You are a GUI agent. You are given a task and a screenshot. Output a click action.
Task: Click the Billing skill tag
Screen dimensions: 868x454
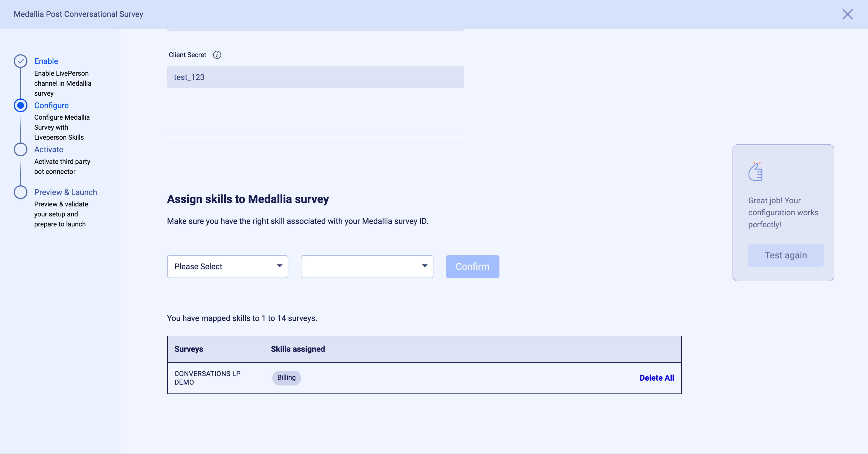[286, 377]
